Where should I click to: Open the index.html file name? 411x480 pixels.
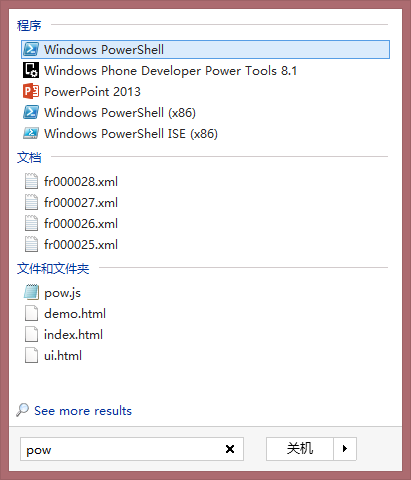coord(73,335)
